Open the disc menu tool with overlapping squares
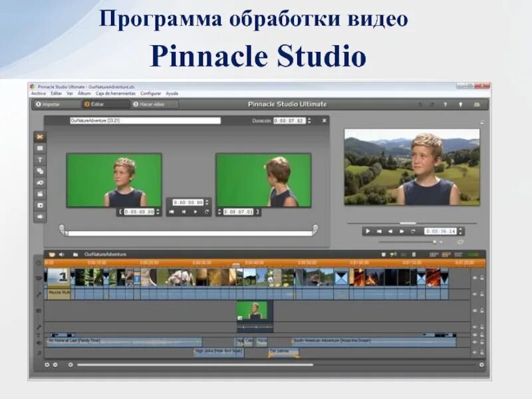 40,171
